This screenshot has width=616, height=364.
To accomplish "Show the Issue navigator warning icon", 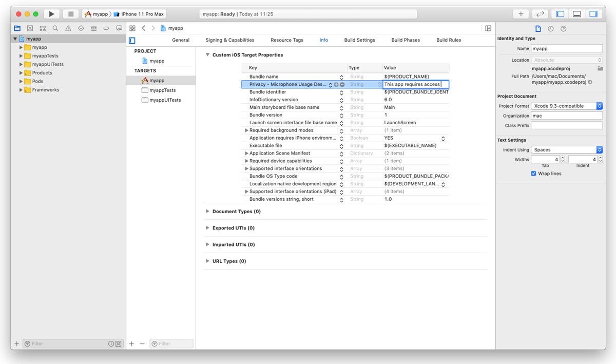I will (68, 28).
